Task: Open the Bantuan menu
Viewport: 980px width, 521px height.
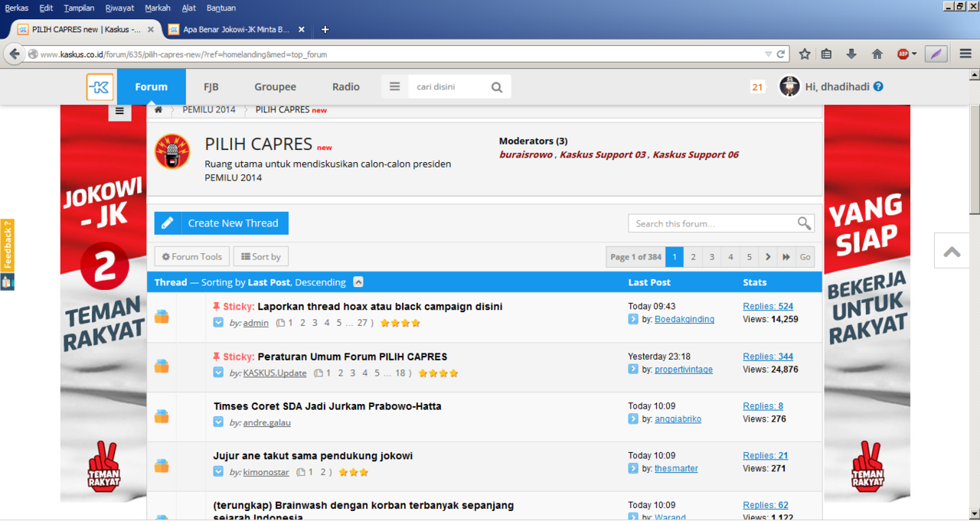Action: point(221,8)
